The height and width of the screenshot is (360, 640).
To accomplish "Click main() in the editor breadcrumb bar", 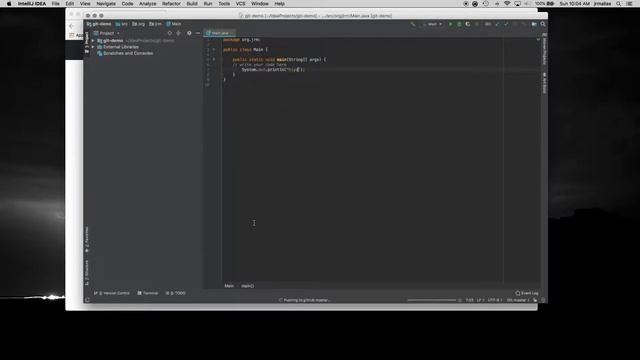I will [x=247, y=286].
